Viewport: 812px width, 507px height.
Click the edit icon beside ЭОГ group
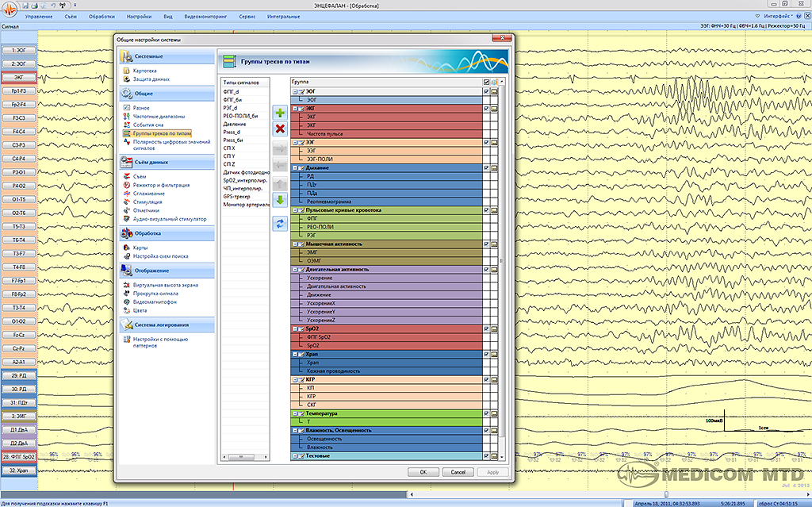301,91
